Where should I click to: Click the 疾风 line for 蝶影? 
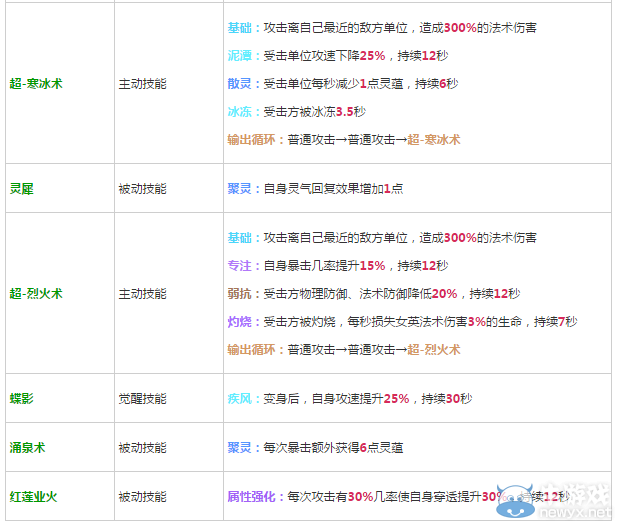click(350, 399)
